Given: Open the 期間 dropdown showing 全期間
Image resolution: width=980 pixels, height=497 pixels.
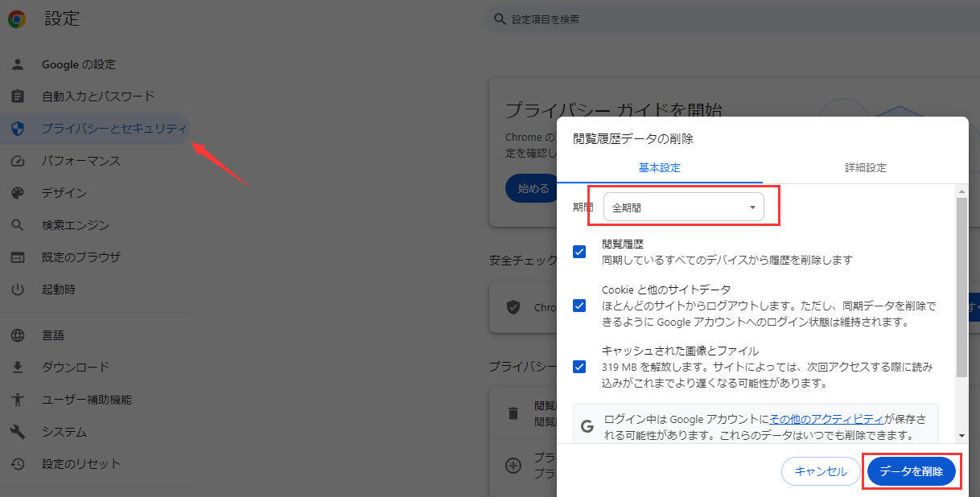Looking at the screenshot, I should tap(682, 206).
